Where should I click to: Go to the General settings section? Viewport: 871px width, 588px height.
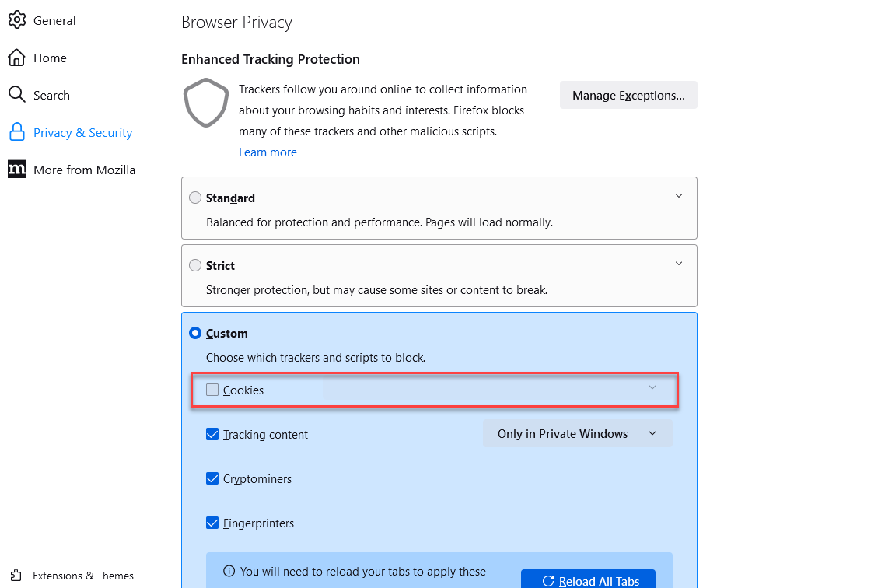point(54,19)
